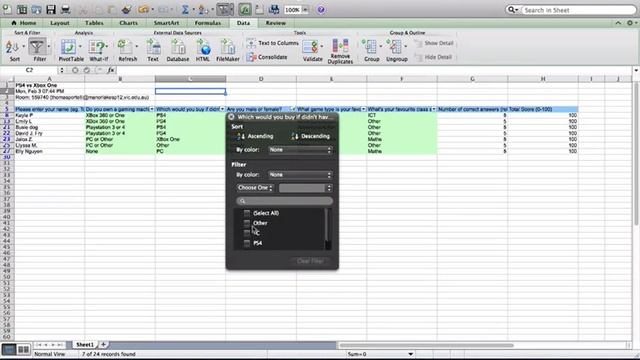Screen dimensions: 640x360
Task: Refresh external data
Action: [x=127, y=51]
